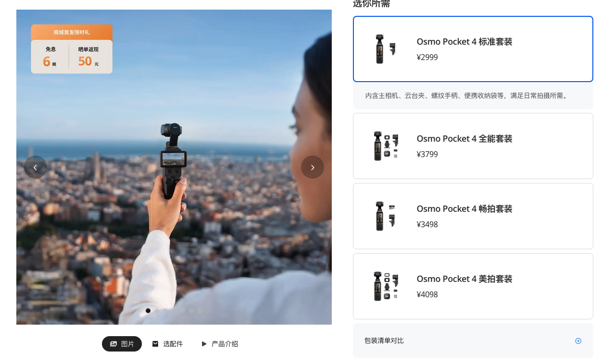Viewport: 614px width, 364px height.
Task: Click the shopping bag icon next to 选配件
Action: pyautogui.click(x=155, y=344)
